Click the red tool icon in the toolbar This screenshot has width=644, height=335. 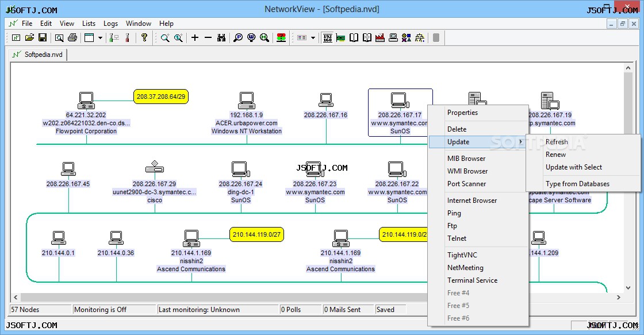(x=128, y=38)
